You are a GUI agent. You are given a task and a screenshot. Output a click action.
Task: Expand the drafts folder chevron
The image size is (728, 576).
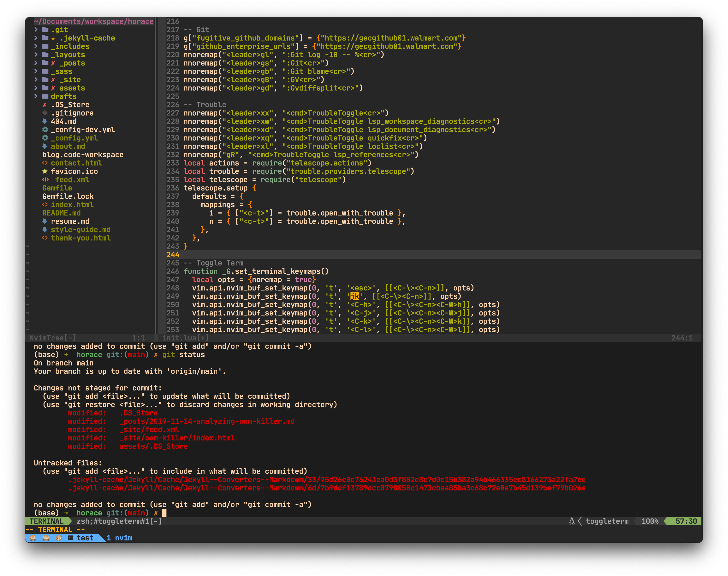click(x=36, y=96)
